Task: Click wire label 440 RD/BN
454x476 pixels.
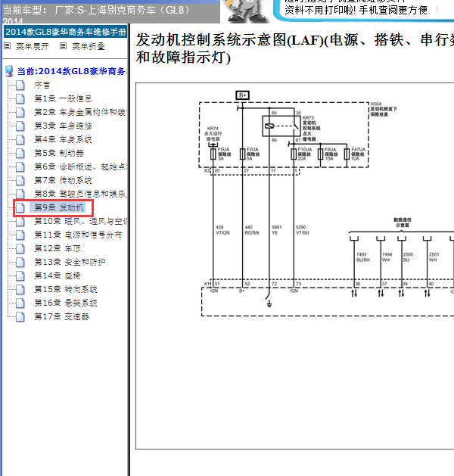Action: pyautogui.click(x=252, y=230)
